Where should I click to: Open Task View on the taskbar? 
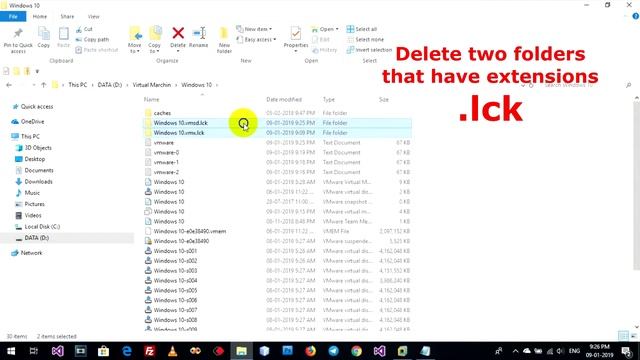pos(34,351)
